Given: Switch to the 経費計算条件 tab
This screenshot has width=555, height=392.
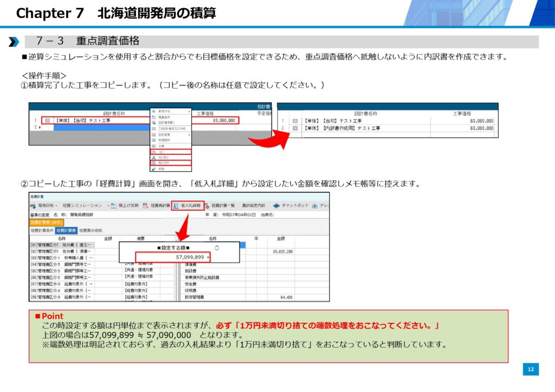Looking at the screenshot, I should click(x=42, y=230).
